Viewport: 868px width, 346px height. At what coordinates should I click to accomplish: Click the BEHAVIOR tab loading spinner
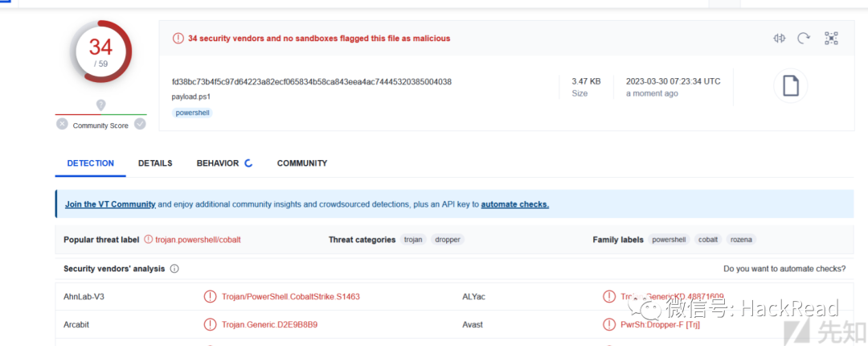pyautogui.click(x=248, y=163)
